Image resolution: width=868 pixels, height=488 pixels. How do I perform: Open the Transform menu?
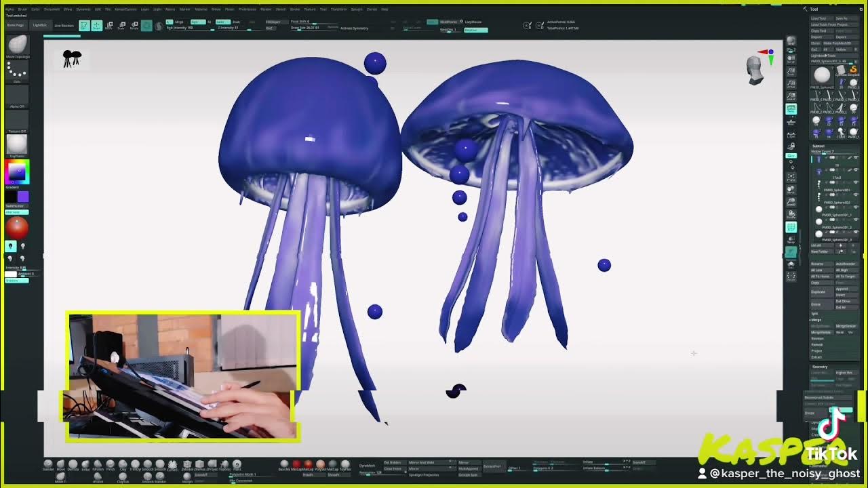click(339, 9)
